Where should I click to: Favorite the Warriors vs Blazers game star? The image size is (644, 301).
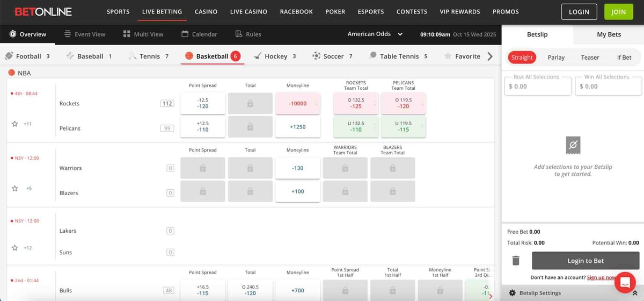[14, 188]
